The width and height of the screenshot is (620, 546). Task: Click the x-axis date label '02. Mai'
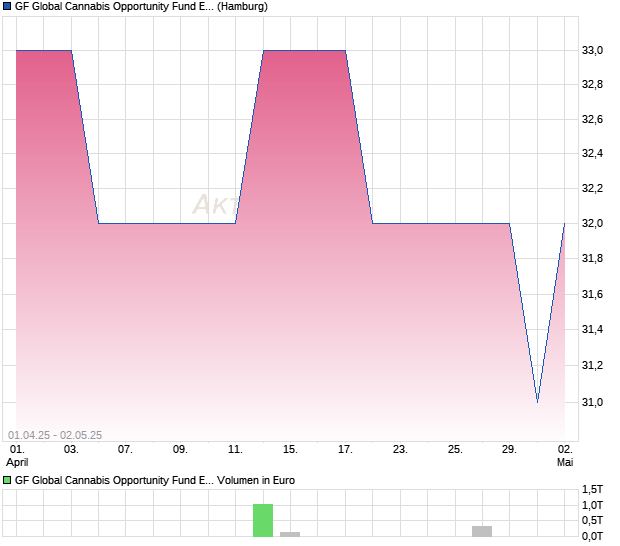pyautogui.click(x=565, y=455)
